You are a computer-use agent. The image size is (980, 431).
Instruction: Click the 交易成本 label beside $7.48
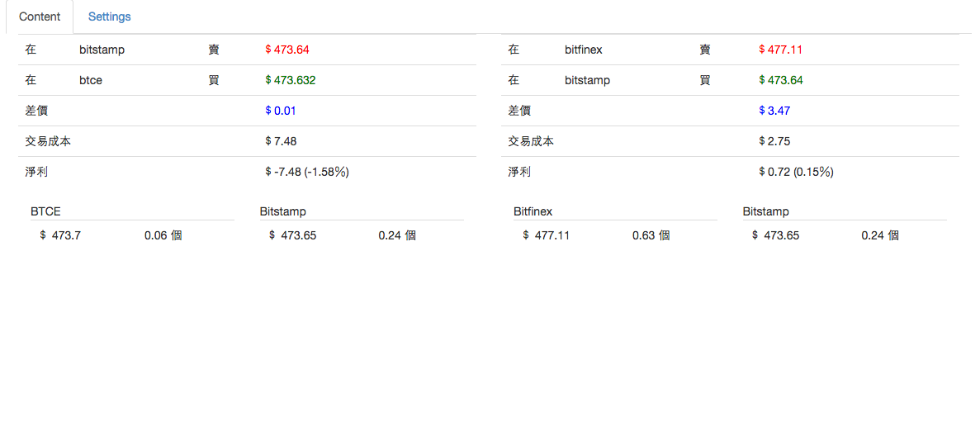48,141
